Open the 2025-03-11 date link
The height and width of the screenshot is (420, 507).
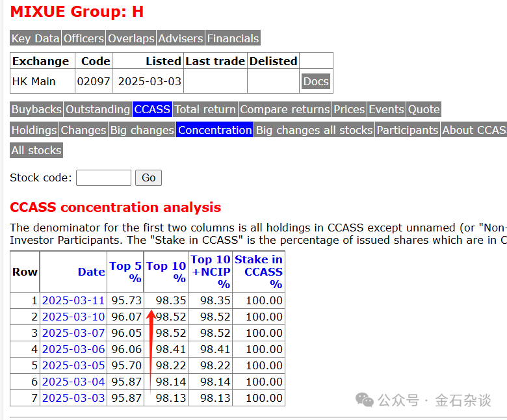pos(73,300)
